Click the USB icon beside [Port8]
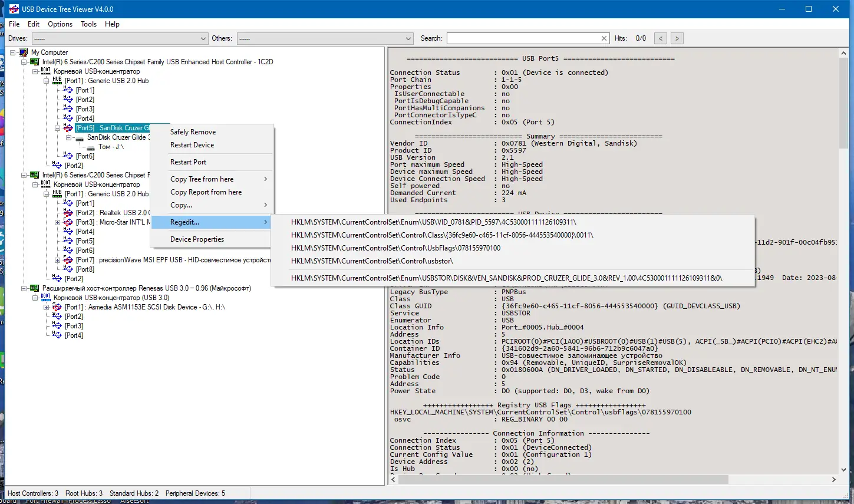Image resolution: width=854 pixels, height=504 pixels. click(68, 269)
